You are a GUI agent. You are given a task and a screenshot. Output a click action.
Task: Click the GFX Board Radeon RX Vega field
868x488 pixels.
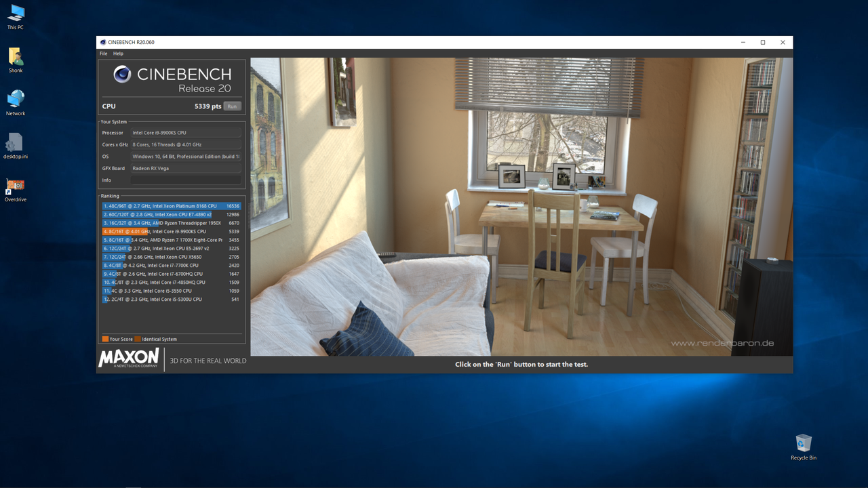[x=186, y=168]
